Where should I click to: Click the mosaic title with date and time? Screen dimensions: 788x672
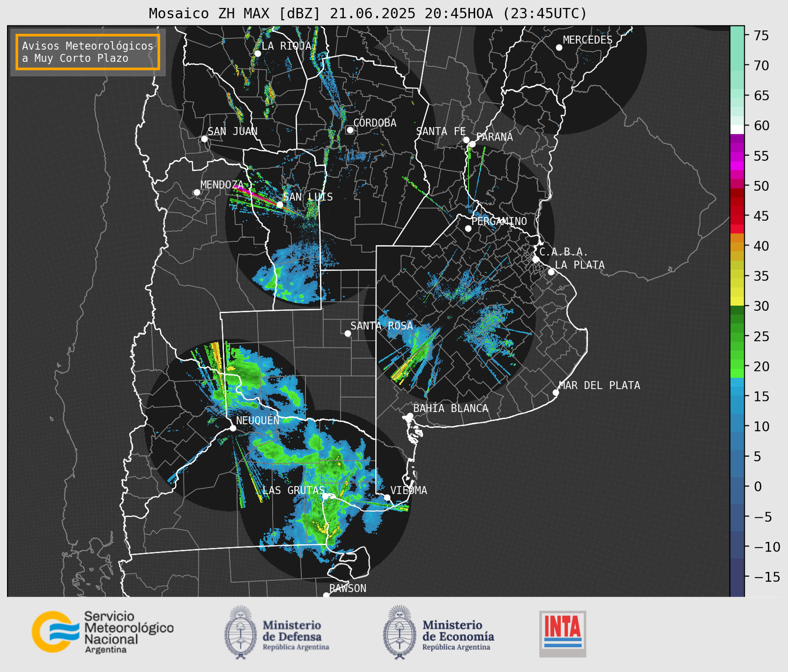point(368,14)
